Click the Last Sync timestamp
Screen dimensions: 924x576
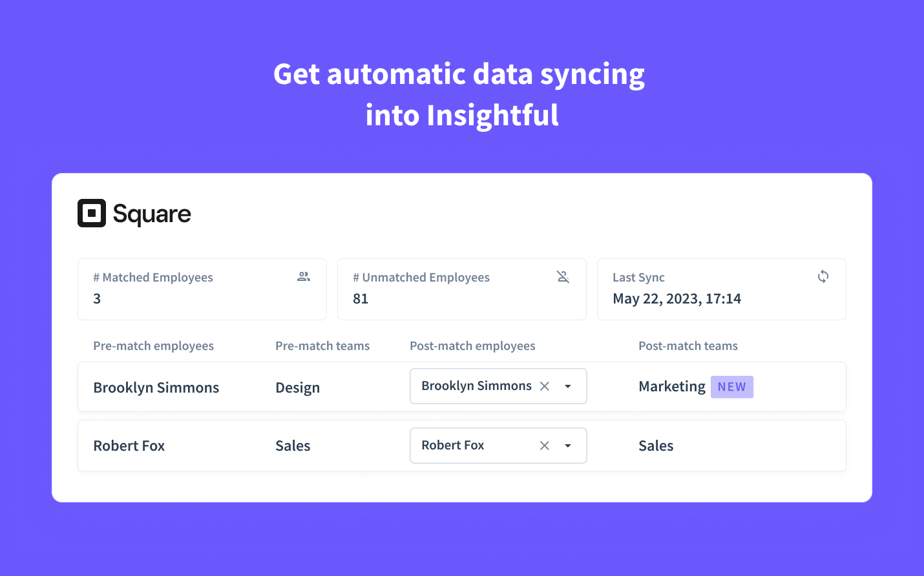[677, 298]
